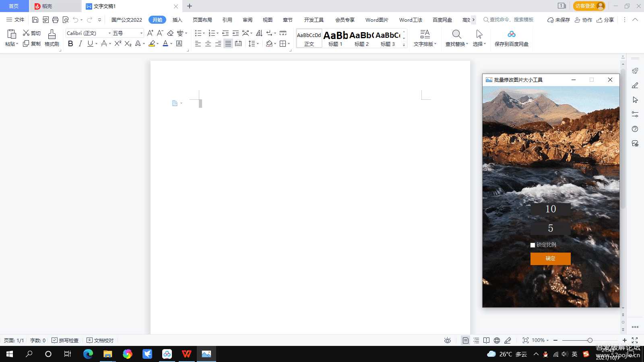Click the superscript icon
The width and height of the screenshot is (644, 362).
(118, 44)
